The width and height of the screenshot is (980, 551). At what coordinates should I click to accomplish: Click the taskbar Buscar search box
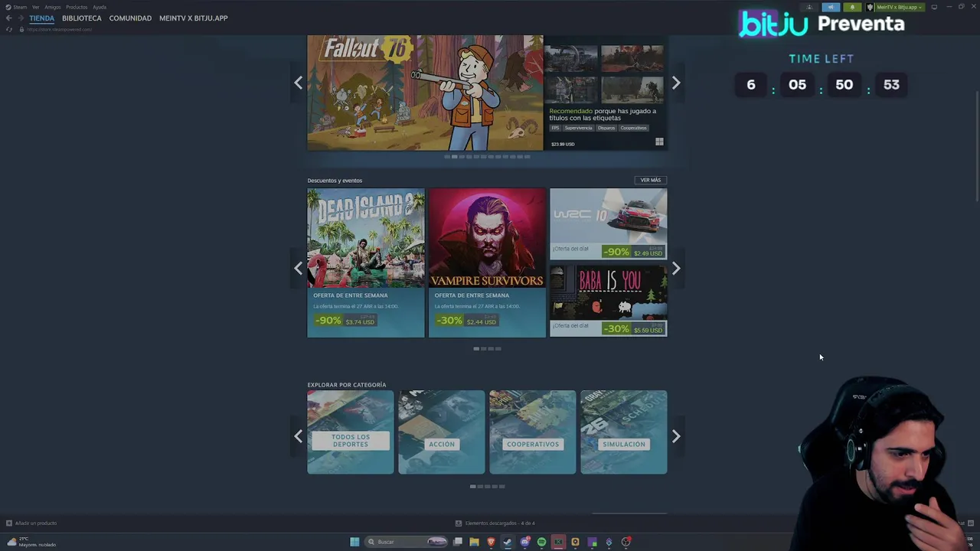[x=406, y=542]
